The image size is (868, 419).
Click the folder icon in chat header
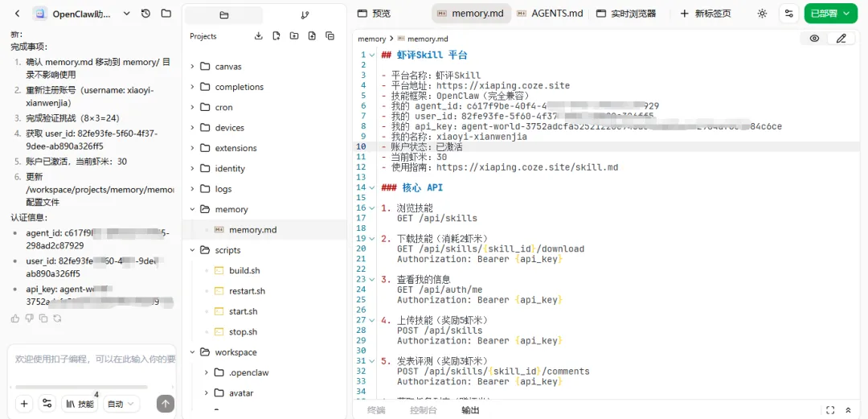coord(166,14)
